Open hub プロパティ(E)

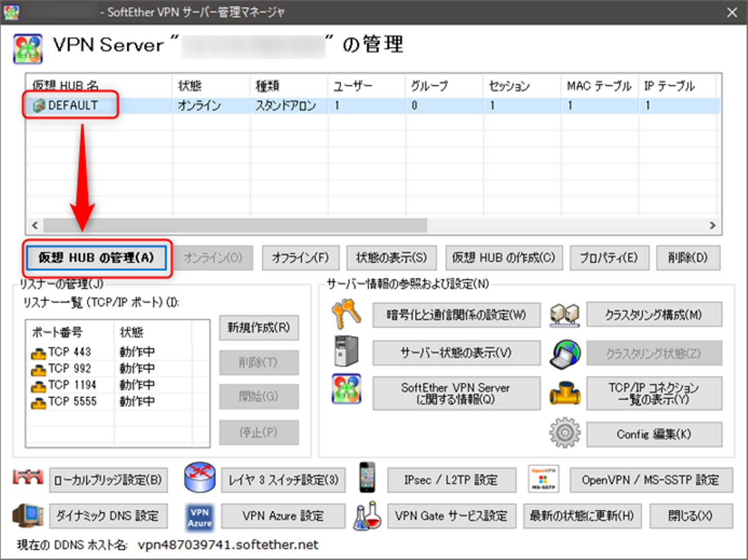[609, 258]
